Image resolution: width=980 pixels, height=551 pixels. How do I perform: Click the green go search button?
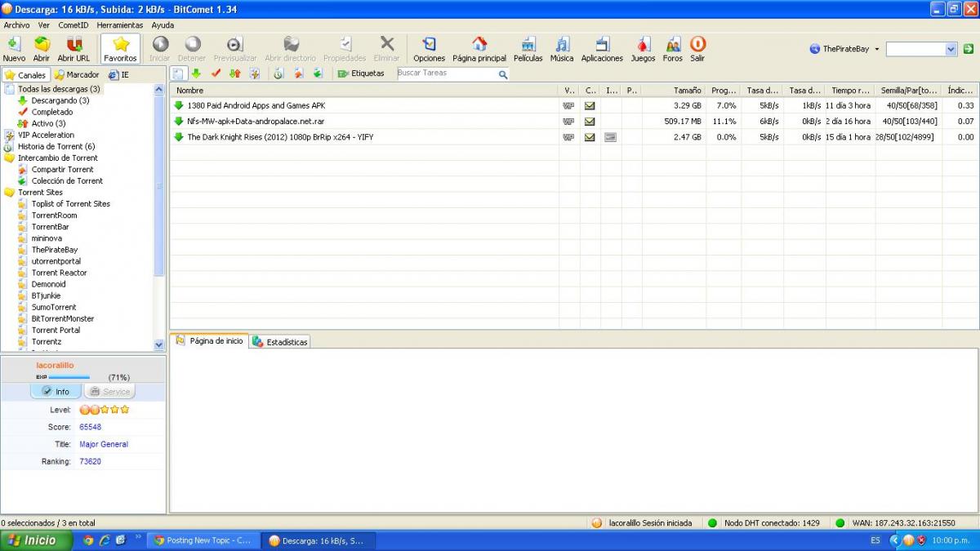(x=969, y=49)
